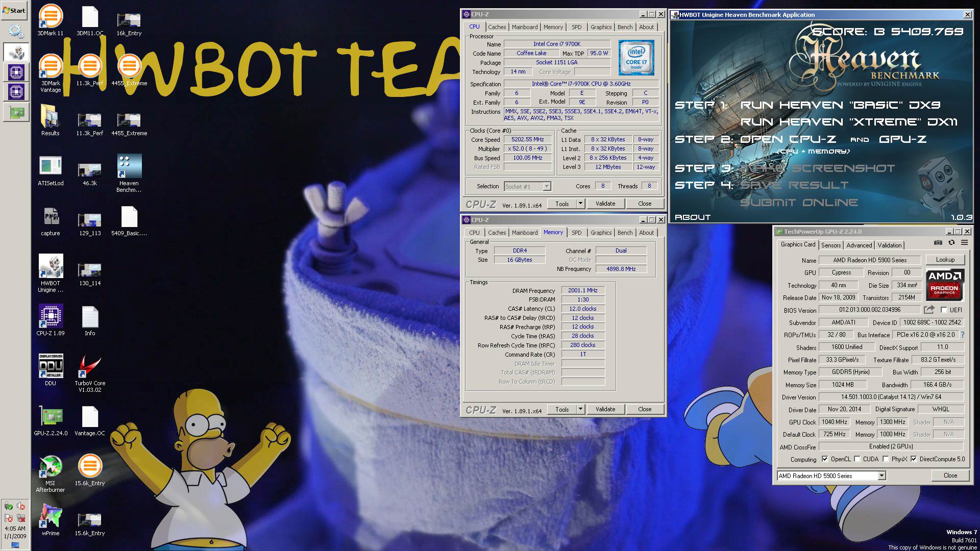Open the 3DMark 11 desktop shortcut
This screenshot has height=551, width=980.
51,20
